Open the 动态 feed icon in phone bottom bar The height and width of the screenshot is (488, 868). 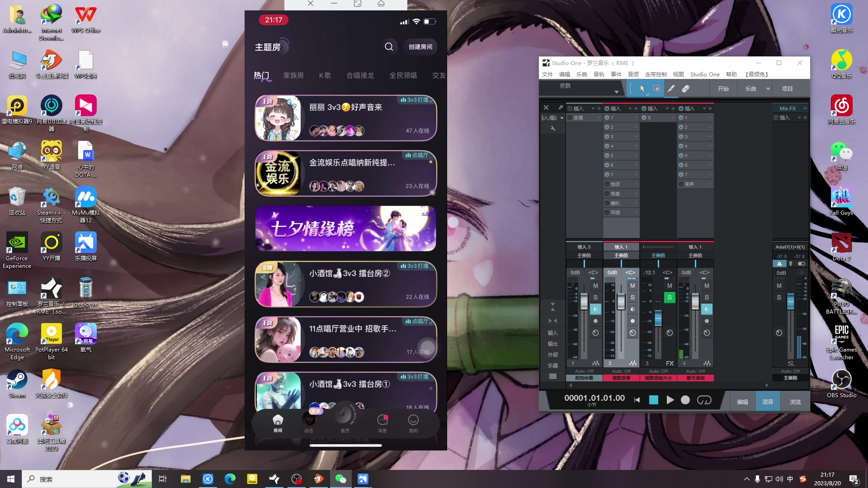pos(309,423)
